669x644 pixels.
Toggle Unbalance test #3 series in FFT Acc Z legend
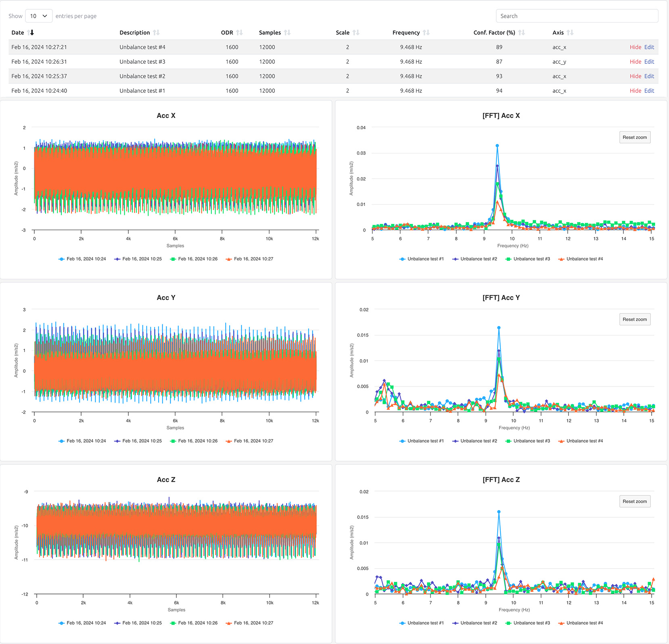pos(528,623)
